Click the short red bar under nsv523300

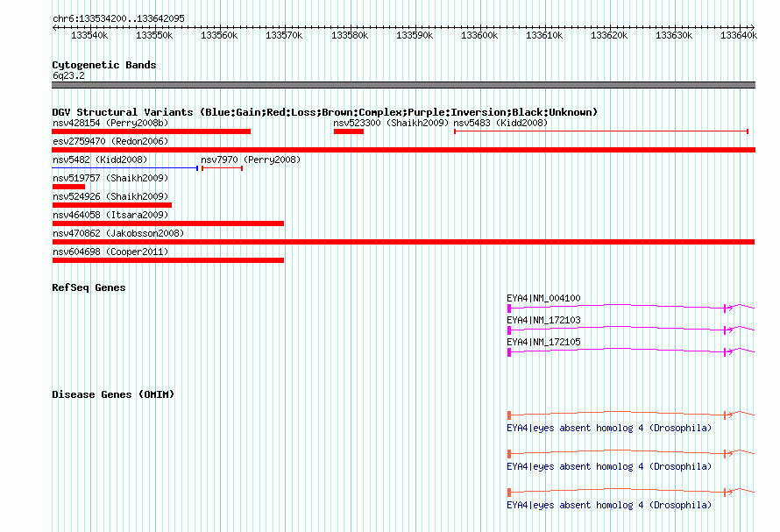349,131
